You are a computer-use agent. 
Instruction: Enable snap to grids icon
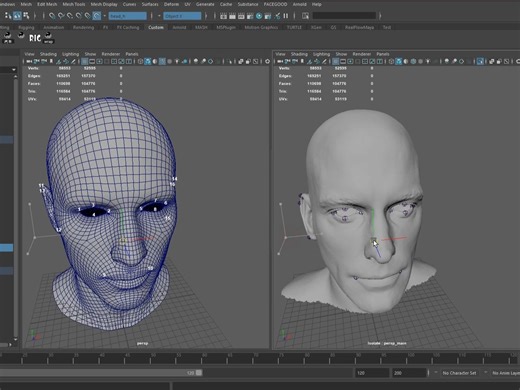click(52, 16)
